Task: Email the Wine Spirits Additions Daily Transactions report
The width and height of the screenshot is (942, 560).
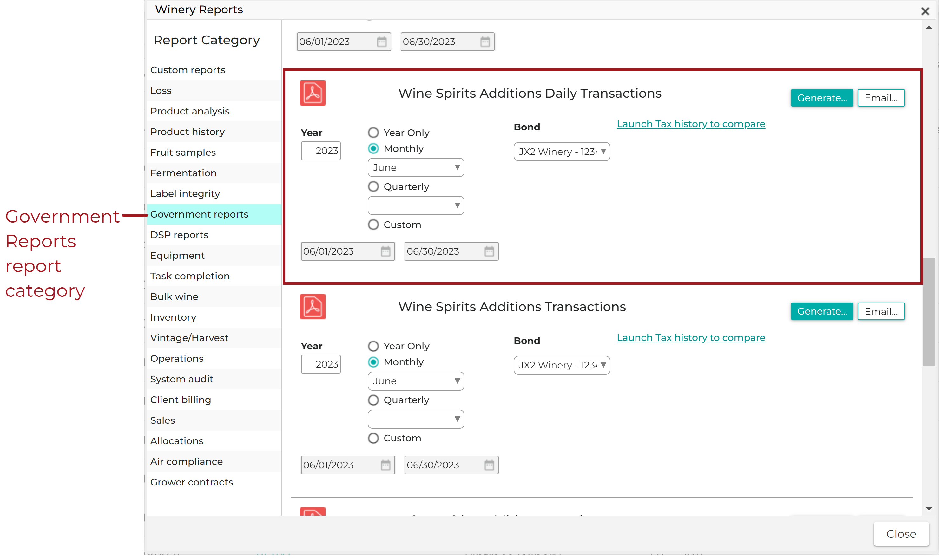Action: coord(881,98)
